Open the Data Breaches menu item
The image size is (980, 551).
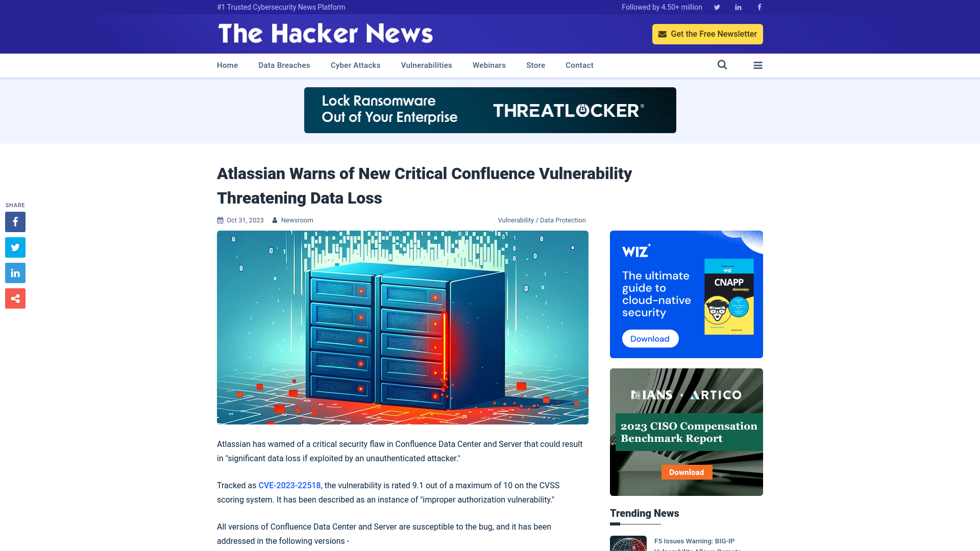click(284, 65)
